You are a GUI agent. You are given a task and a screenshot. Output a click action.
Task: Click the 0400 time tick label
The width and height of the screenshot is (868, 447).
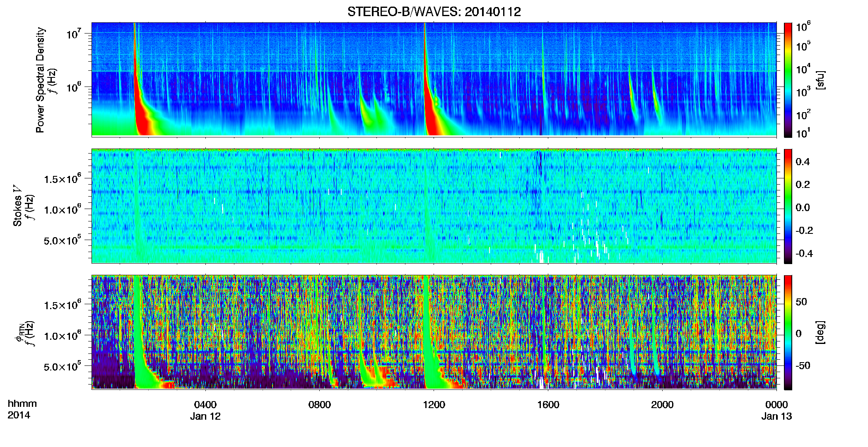coord(205,405)
